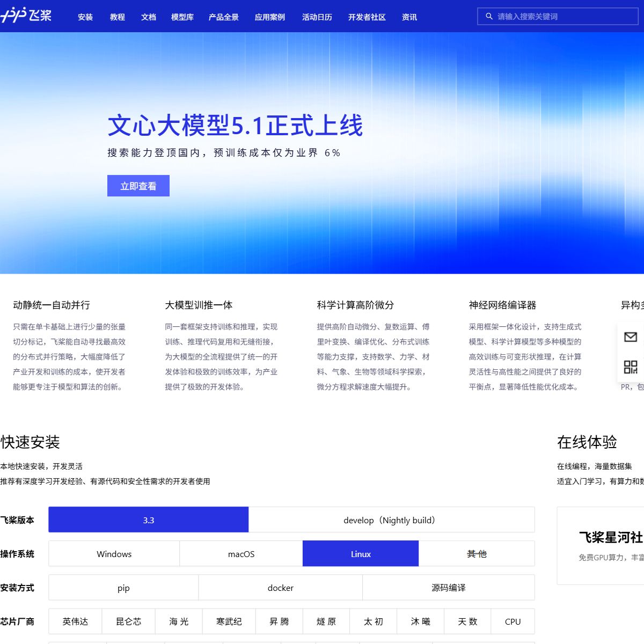Open the 资讯 menu
This screenshot has height=644, width=644.
[x=409, y=17]
